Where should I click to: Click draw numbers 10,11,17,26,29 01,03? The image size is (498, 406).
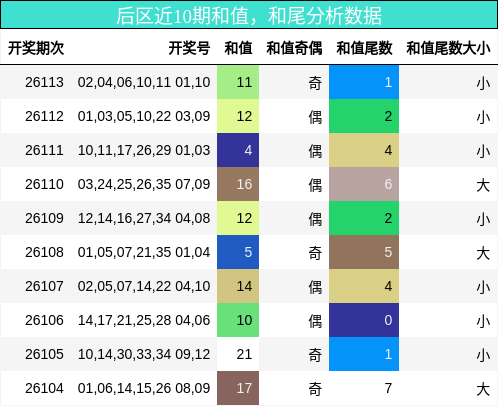[x=144, y=150]
